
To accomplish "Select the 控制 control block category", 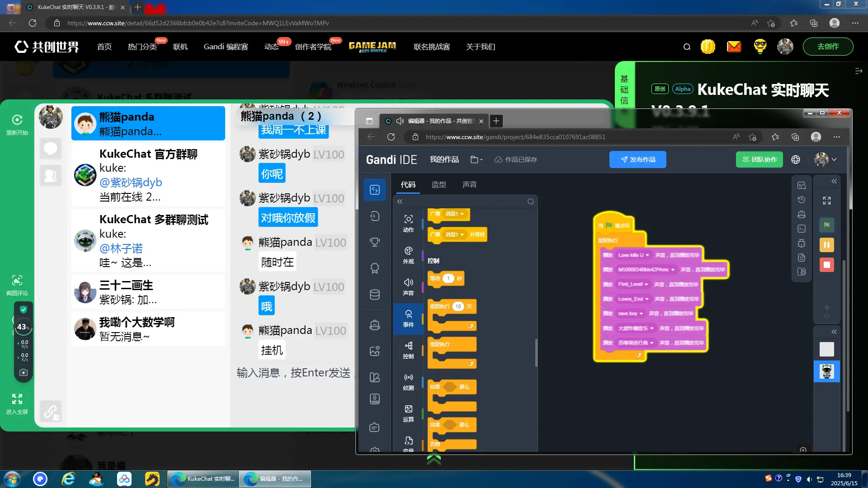I will point(408,350).
